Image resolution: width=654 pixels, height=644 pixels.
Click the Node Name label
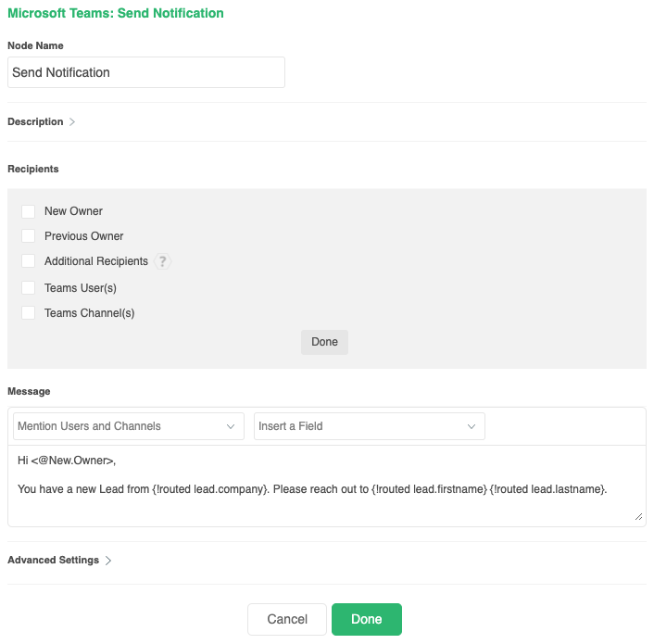(x=35, y=45)
